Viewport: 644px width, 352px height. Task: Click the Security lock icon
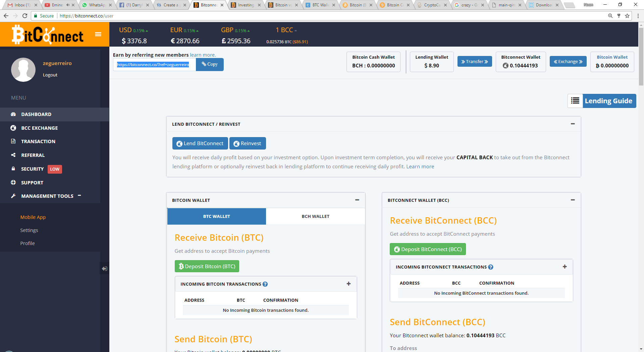[13, 169]
